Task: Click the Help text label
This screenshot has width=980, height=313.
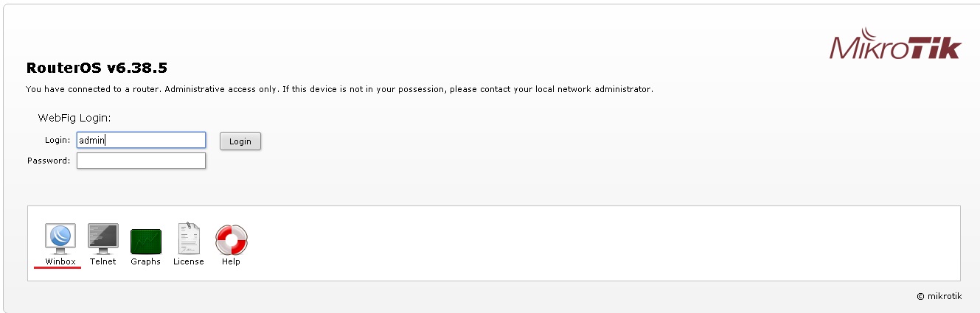Action: click(x=231, y=261)
